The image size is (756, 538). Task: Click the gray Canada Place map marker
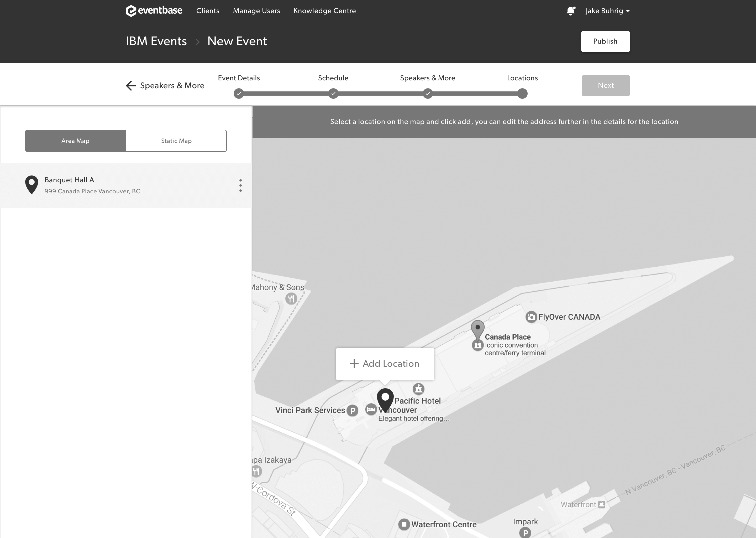click(478, 330)
